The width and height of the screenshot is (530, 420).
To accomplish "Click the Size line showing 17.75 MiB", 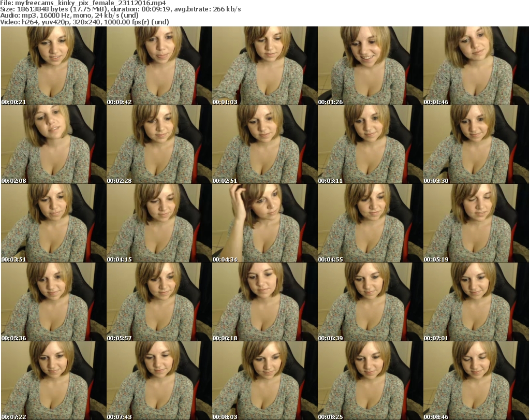I will 121,9.
